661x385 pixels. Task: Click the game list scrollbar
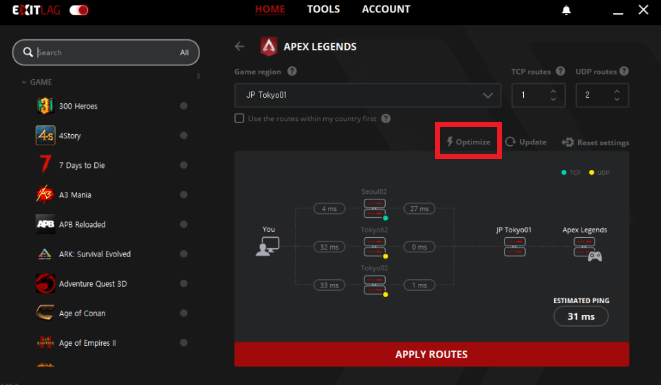[198, 76]
